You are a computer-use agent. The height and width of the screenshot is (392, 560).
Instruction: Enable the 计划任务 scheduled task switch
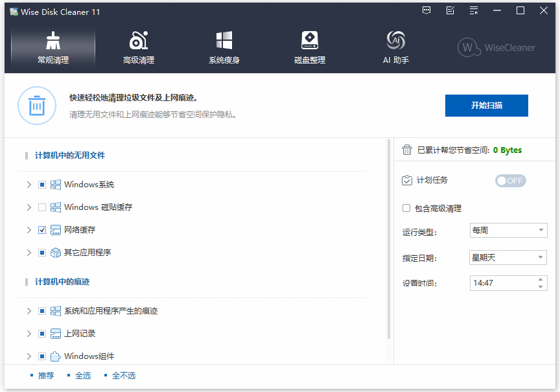(x=510, y=181)
